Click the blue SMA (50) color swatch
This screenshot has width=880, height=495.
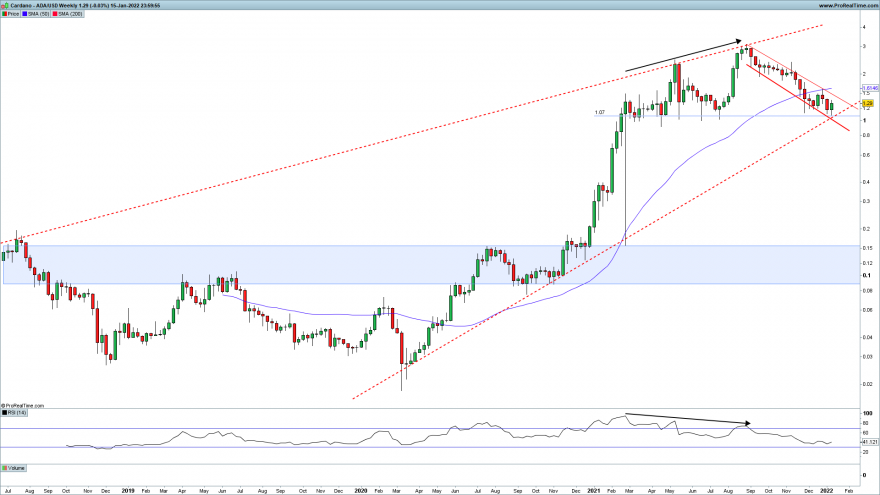click(x=25, y=13)
